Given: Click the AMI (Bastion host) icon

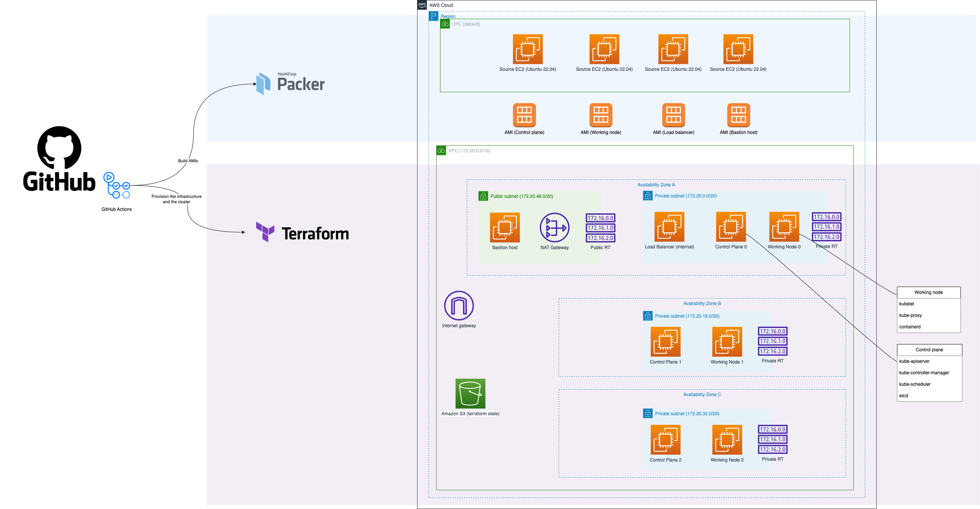Looking at the screenshot, I should click(x=739, y=115).
